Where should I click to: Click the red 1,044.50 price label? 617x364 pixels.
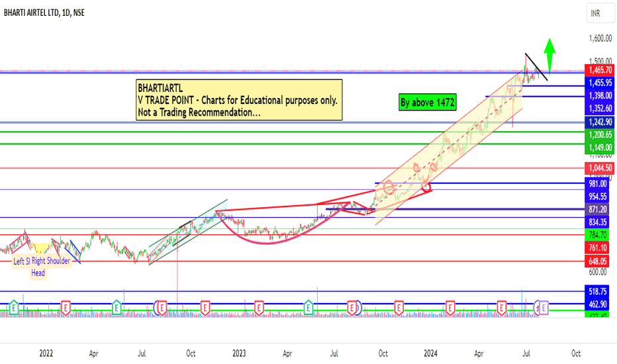[600, 168]
